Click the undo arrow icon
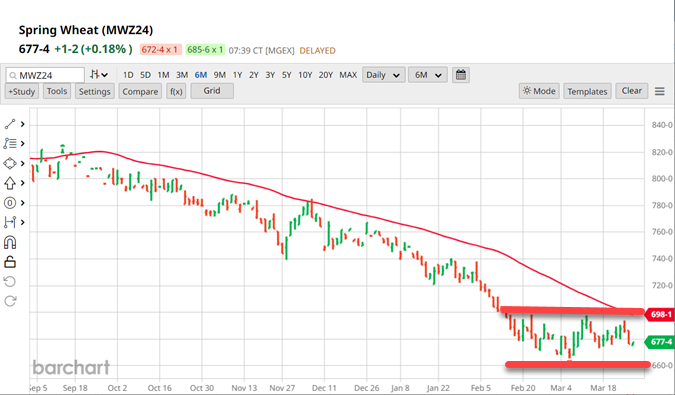The width and height of the screenshot is (675, 395). (x=10, y=281)
